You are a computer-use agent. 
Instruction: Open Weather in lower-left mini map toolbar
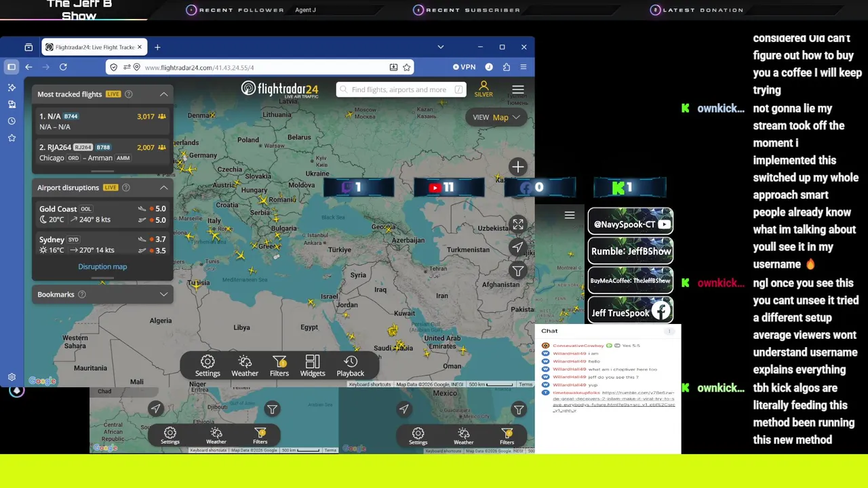pyautogui.click(x=216, y=436)
